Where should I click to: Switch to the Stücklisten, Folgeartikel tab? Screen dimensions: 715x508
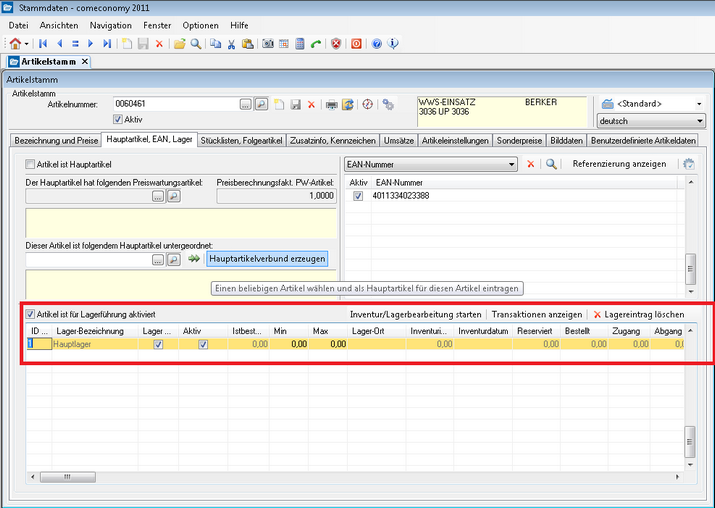(241, 140)
